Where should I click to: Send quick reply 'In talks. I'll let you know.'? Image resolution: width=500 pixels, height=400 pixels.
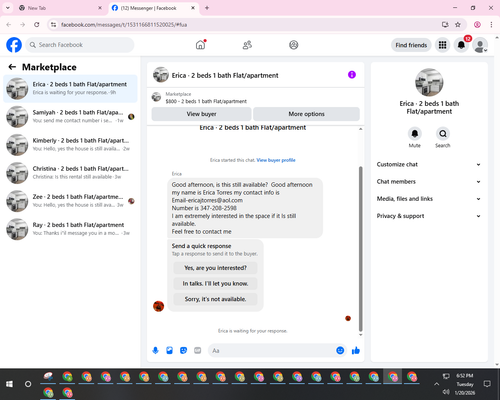215,283
